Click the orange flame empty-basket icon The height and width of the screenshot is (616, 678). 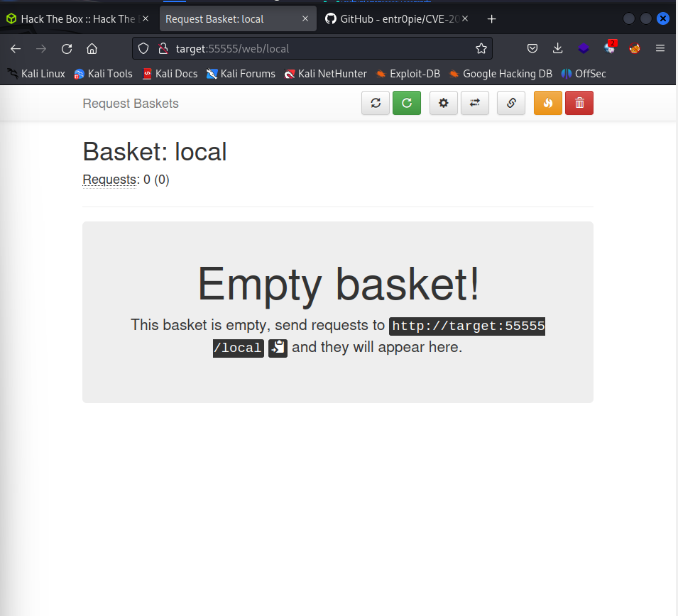pos(547,103)
